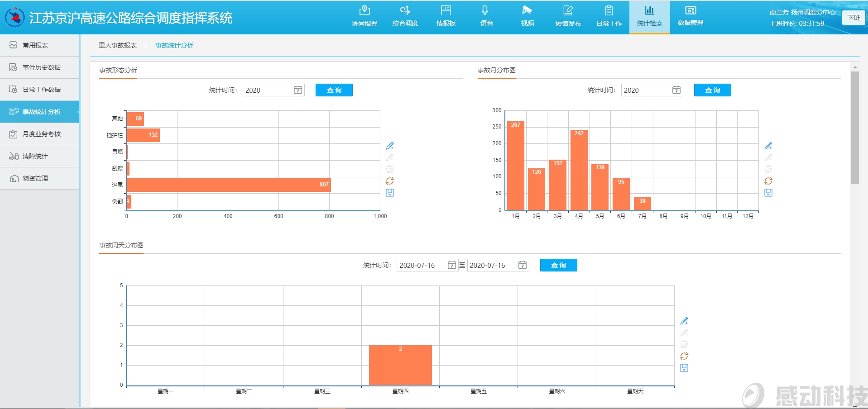Click the 追尾 bar showing 807
868x409 pixels.
coord(229,185)
